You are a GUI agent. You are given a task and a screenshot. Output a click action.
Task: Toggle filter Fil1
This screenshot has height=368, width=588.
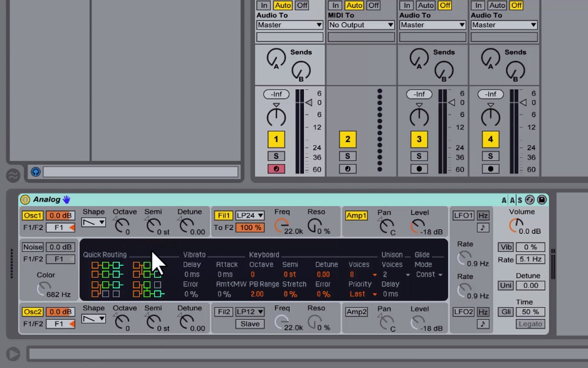224,216
